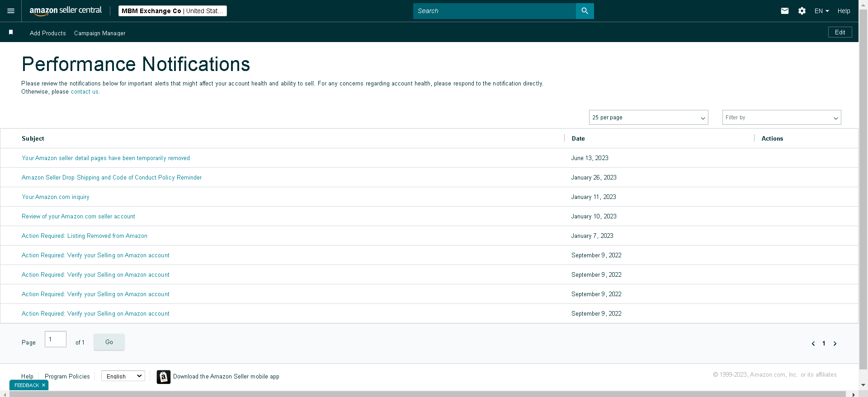Screen dimensions: 868x397
Task: Click the contact us link
Action: click(x=85, y=92)
